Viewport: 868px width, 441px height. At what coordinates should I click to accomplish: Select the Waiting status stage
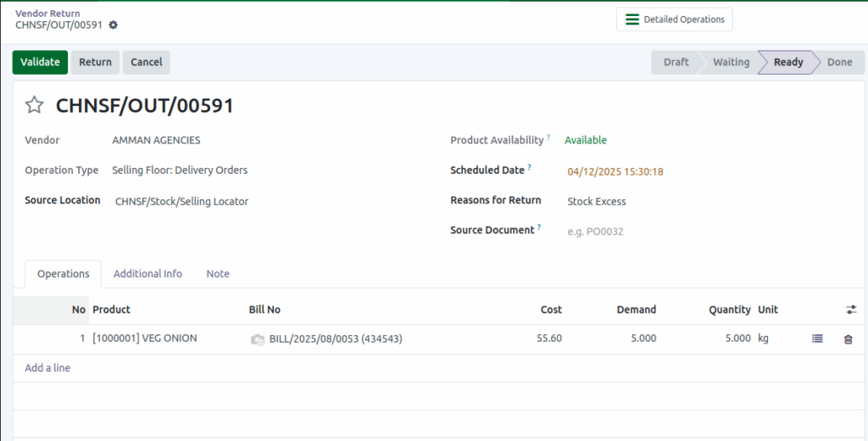tap(731, 62)
